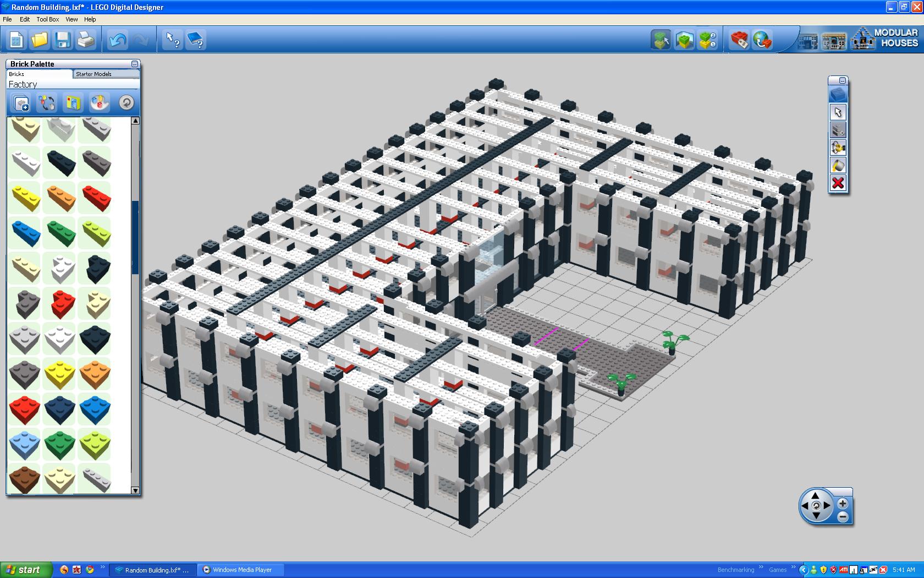Rotate camera view to the left
Screen dimensions: 924x578
(805, 505)
